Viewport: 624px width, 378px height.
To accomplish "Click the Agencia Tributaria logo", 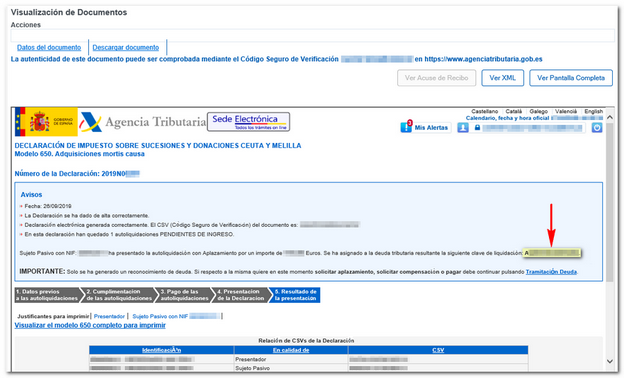I will (x=143, y=122).
